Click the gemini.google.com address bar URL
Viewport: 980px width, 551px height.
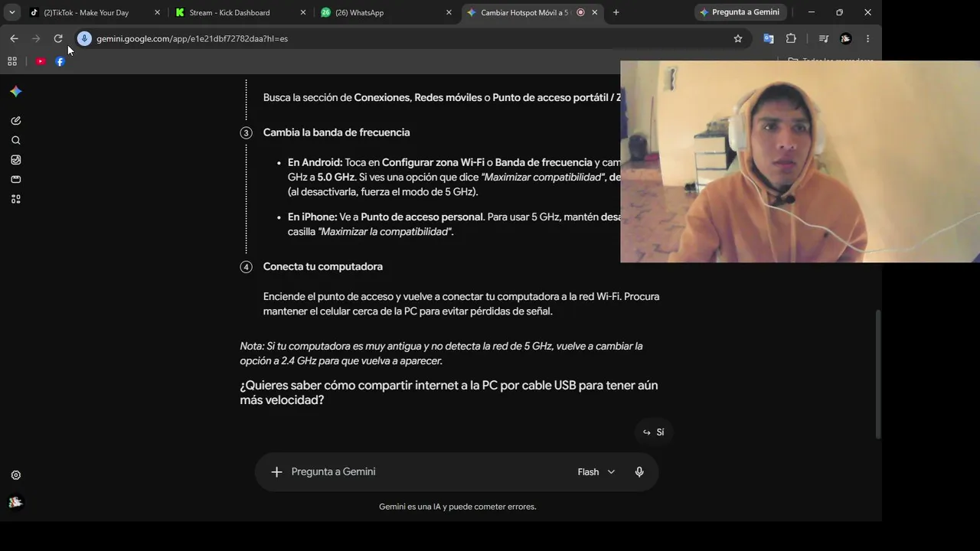tap(192, 38)
